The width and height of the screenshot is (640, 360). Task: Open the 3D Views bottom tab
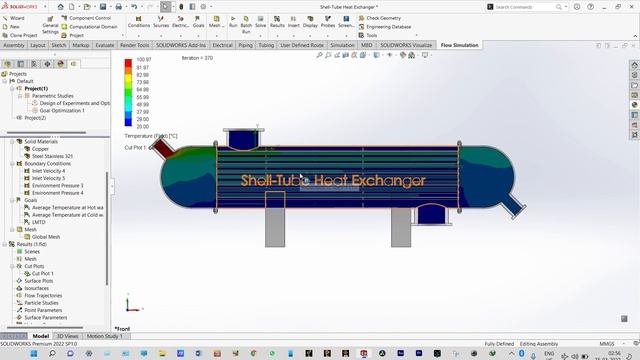(x=67, y=336)
